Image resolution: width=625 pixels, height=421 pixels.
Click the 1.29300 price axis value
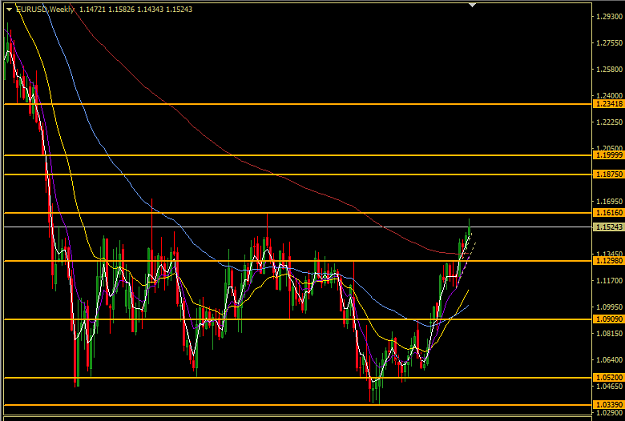coord(609,16)
